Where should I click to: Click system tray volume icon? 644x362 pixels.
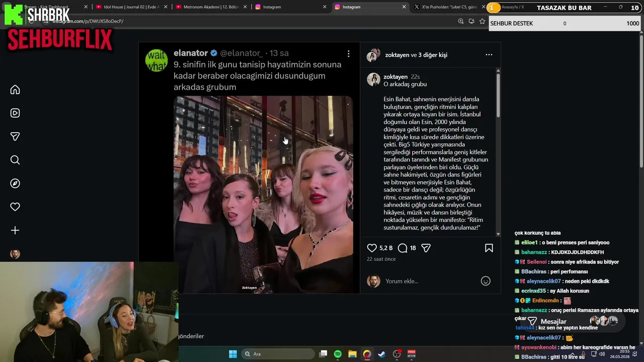pyautogui.click(x=602, y=354)
